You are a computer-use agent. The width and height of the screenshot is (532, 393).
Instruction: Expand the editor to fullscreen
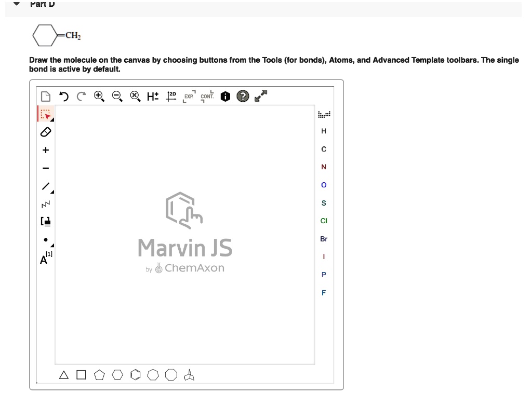pos(261,96)
